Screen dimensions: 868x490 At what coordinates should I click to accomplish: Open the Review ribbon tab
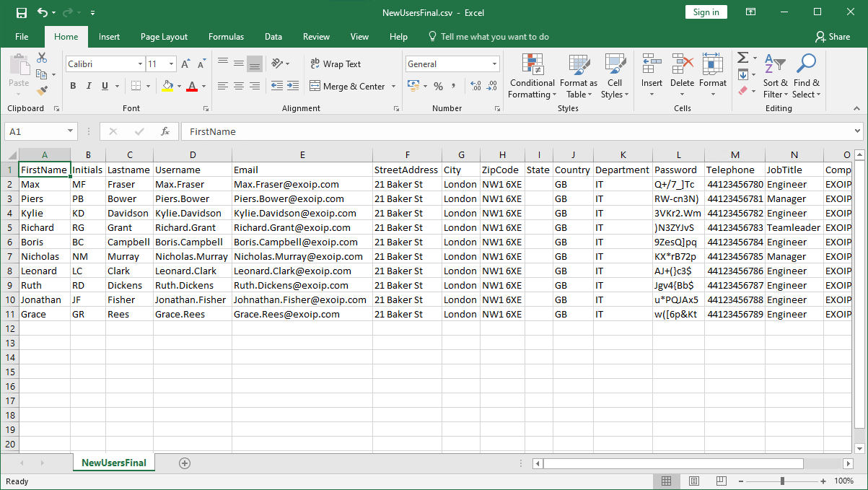click(316, 37)
